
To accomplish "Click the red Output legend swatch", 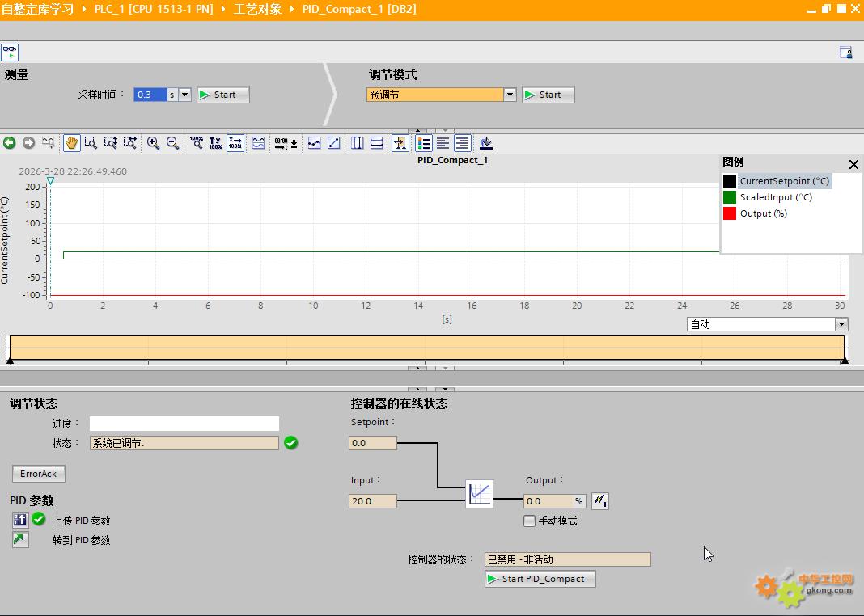I will 730,213.
